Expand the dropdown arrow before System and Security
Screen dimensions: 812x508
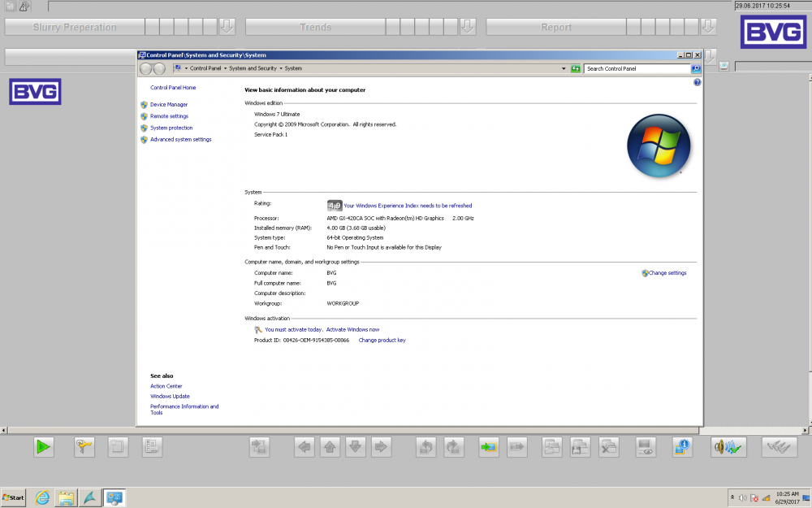(225, 68)
